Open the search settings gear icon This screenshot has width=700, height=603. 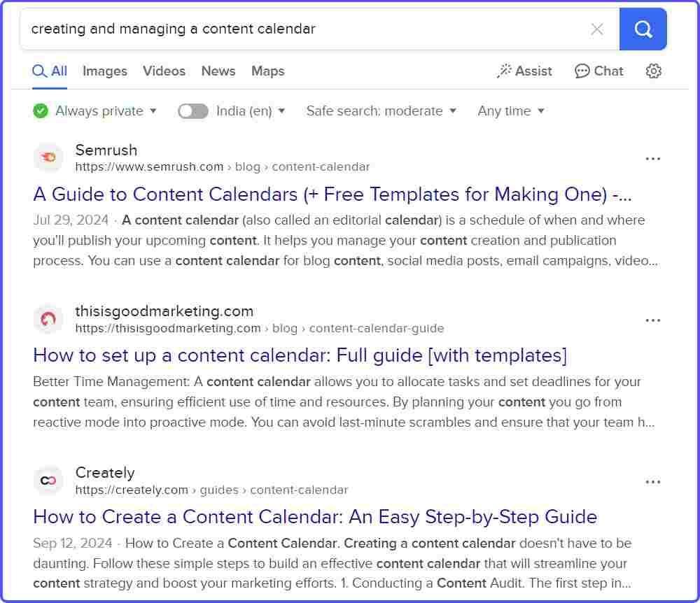click(x=654, y=71)
